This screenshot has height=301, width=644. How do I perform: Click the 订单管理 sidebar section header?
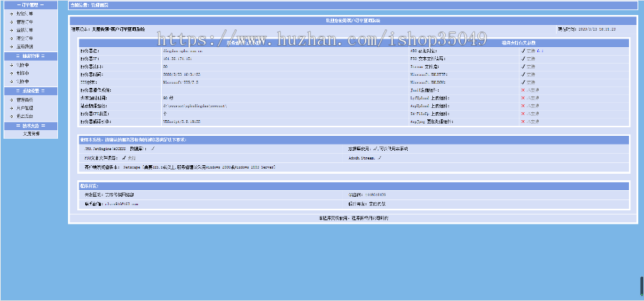(x=31, y=5)
